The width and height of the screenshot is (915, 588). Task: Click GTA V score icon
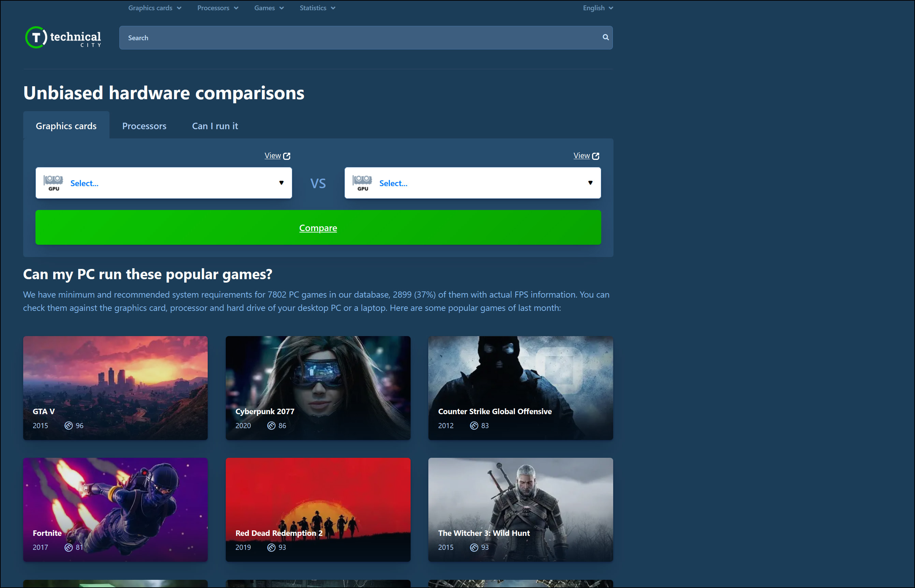[x=69, y=425]
